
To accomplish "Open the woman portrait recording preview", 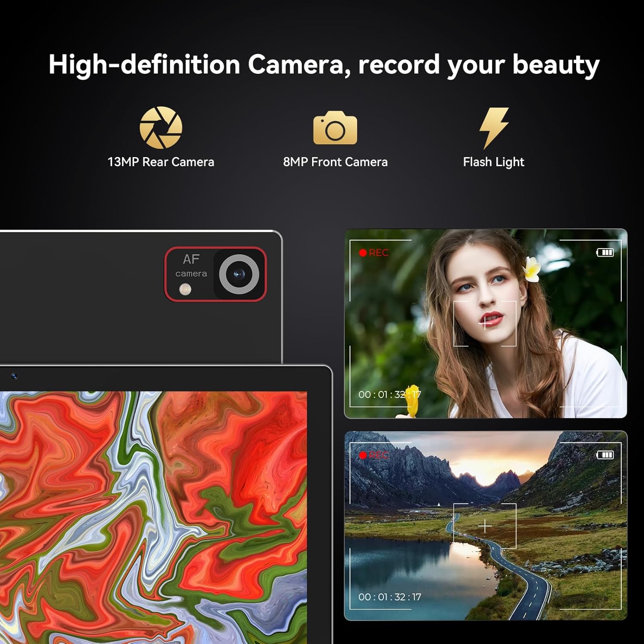I will [486, 323].
